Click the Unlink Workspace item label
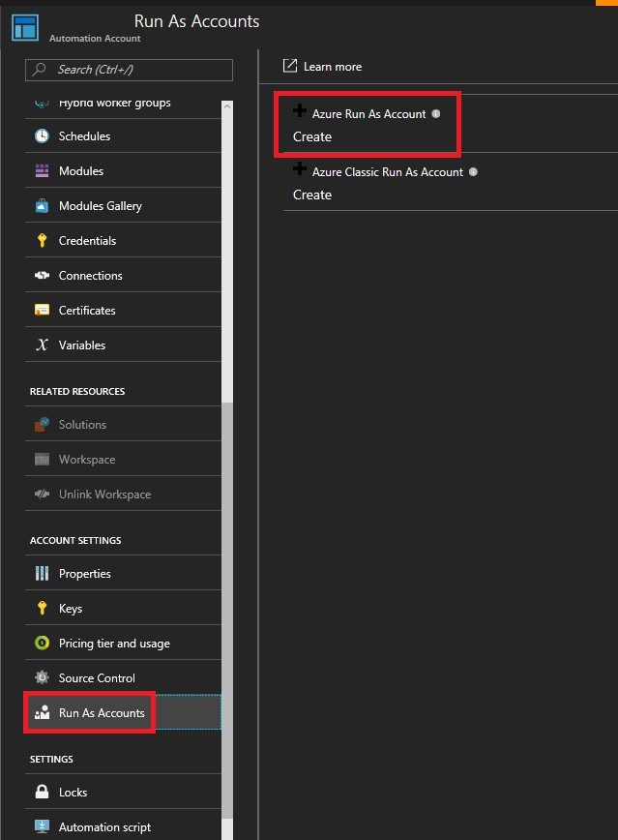 (x=105, y=494)
